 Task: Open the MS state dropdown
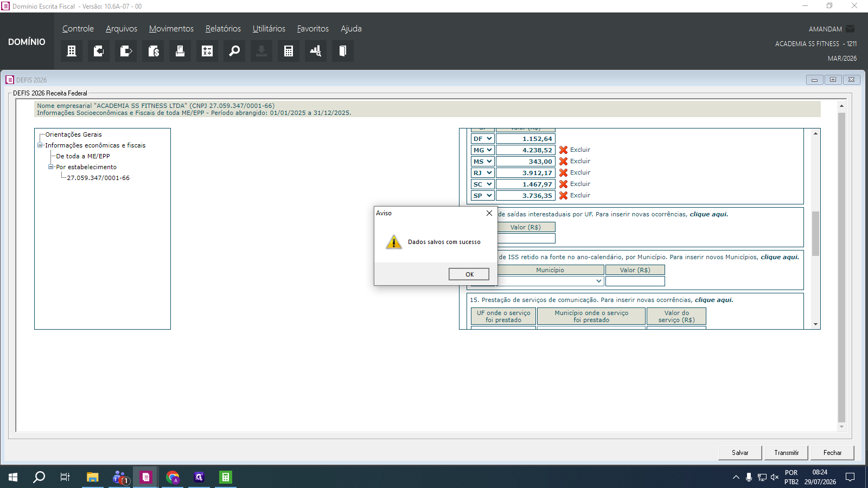482,162
